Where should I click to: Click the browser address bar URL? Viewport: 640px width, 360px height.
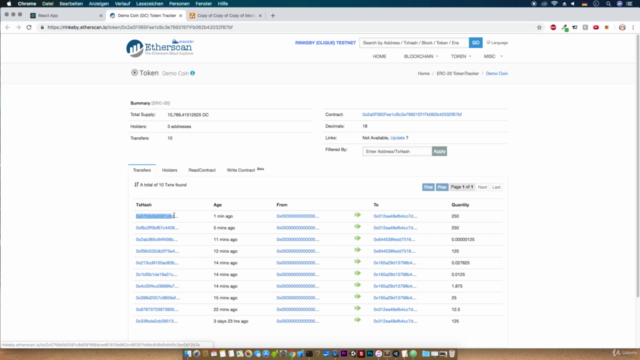[140, 27]
